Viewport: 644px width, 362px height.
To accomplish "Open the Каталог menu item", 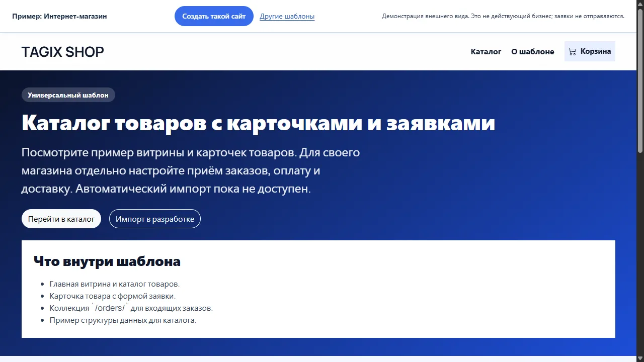I will [486, 51].
